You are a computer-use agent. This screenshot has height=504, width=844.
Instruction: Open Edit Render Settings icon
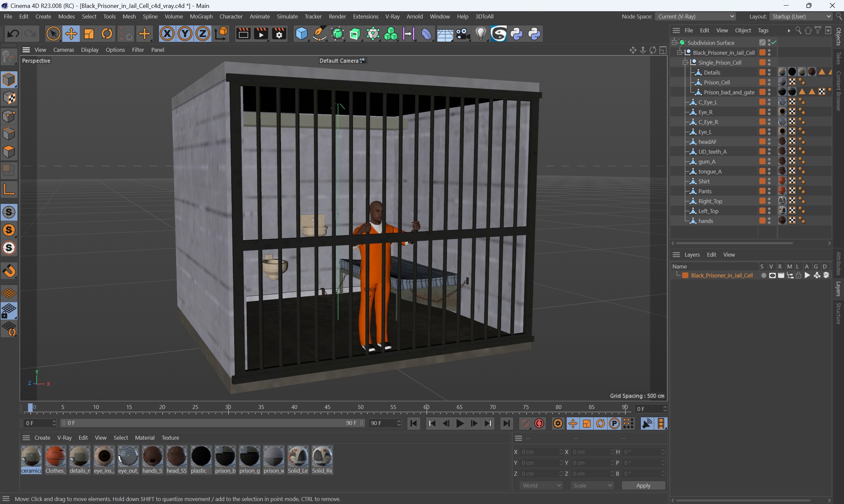point(279,34)
